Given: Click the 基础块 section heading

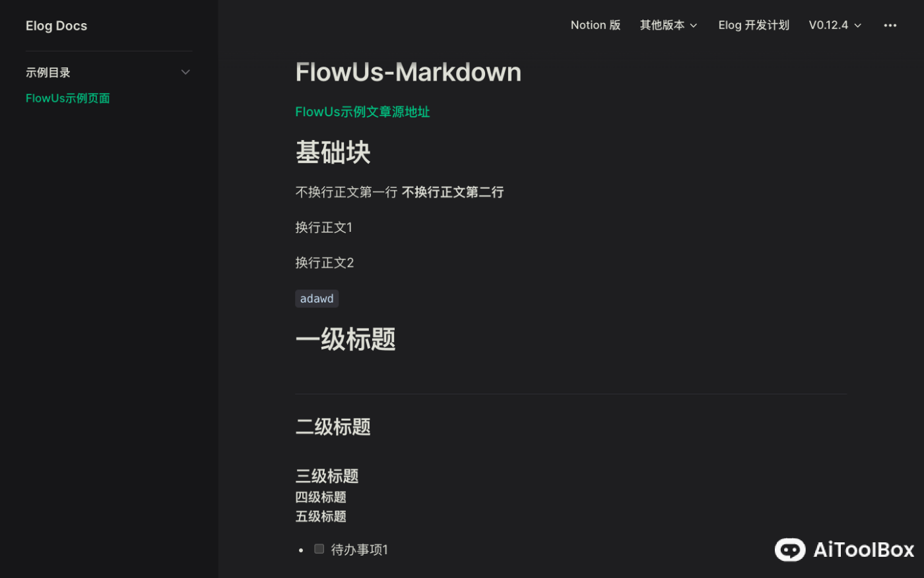Looking at the screenshot, I should [x=333, y=152].
